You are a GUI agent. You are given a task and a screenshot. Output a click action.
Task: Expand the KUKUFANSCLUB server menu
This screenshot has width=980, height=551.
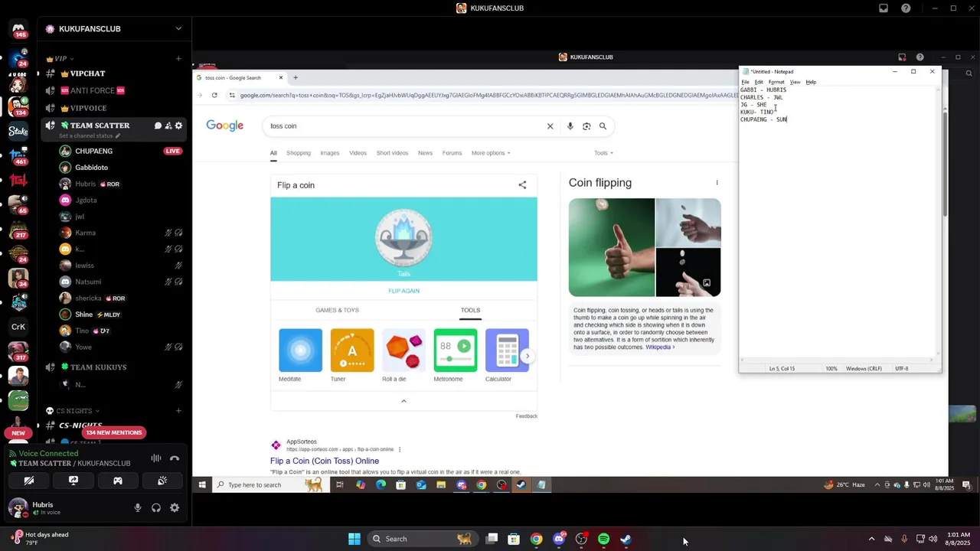pos(178,28)
